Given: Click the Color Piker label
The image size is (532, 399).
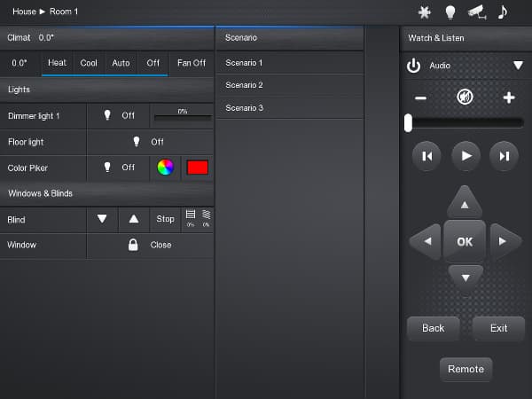Looking at the screenshot, I should [27, 168].
